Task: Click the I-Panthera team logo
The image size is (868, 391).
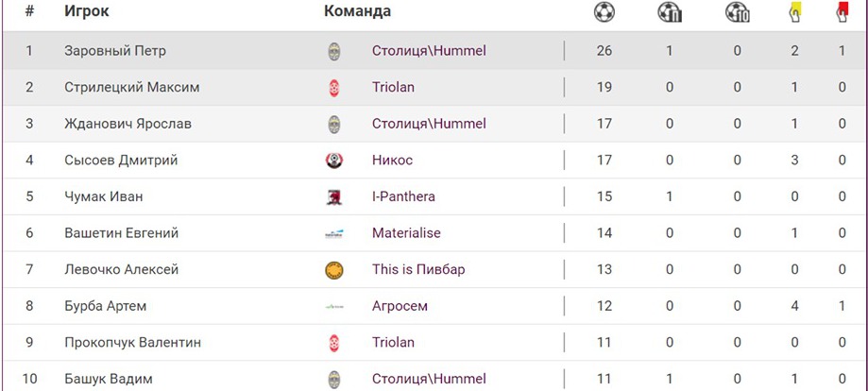Action: pos(333,197)
